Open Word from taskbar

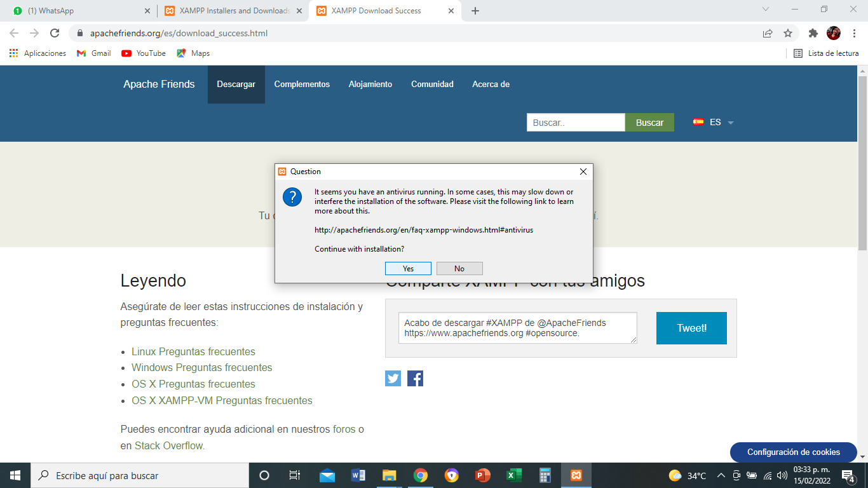point(358,475)
